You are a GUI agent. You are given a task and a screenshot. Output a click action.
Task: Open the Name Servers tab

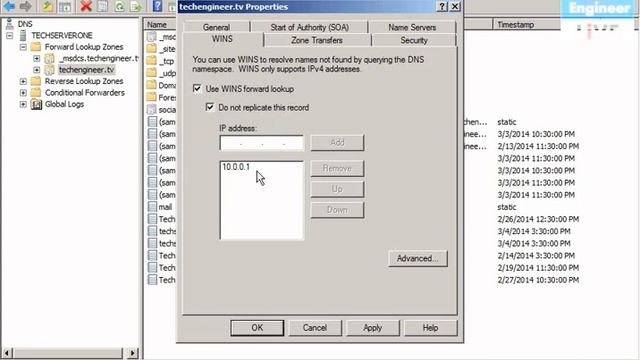412,27
